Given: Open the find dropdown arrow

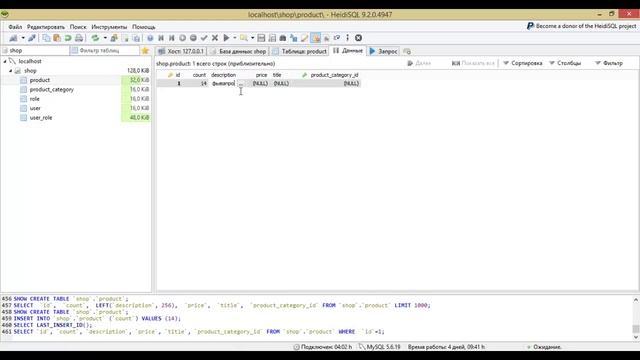Looking at the screenshot, I should pyautogui.click(x=252, y=38).
